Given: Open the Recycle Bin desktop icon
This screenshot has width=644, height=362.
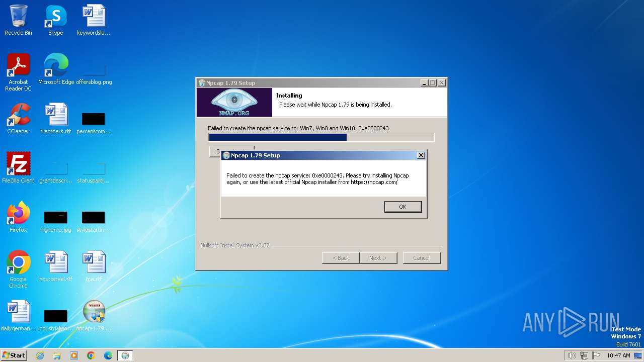Looking at the screenshot, I should click(18, 20).
